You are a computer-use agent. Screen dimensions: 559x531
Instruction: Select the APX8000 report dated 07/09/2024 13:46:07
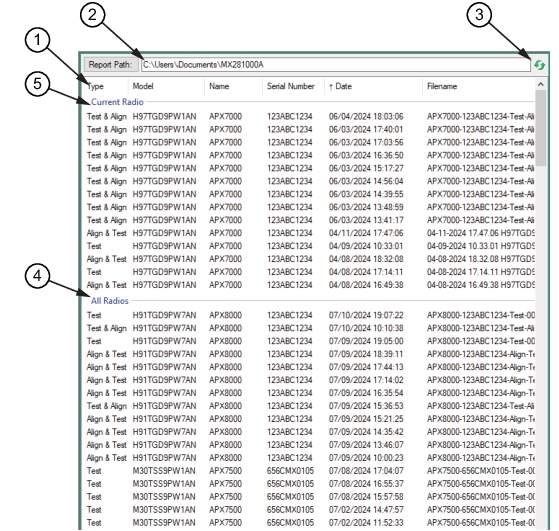tap(310, 445)
